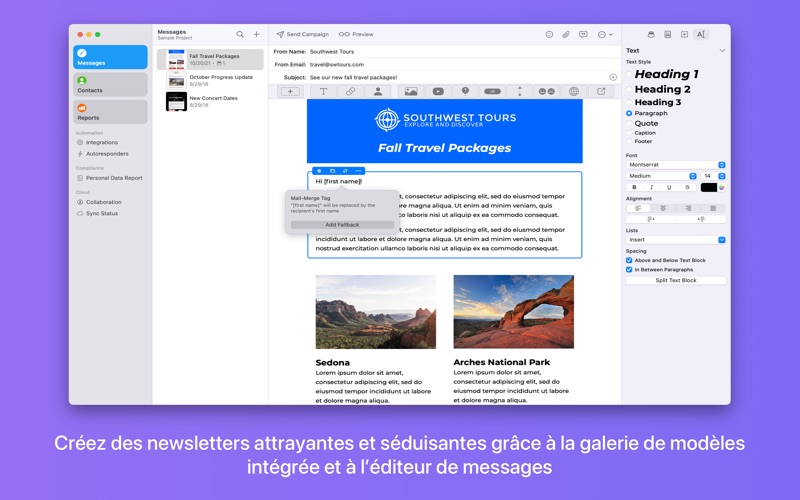Viewport: 800px width, 500px height.
Task: Select the Heading 2 text style
Action: click(659, 89)
